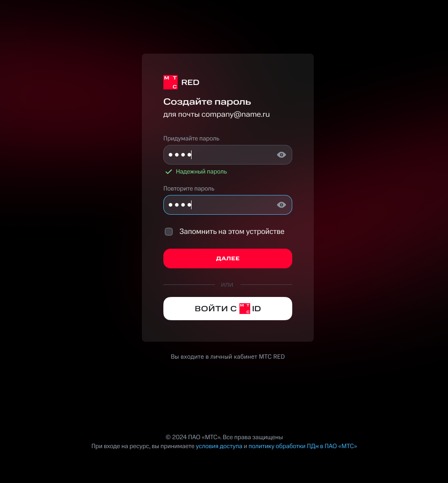
Task: Click 'Вы входите в личный кабинет МТС RED' text
Action: pyautogui.click(x=227, y=357)
